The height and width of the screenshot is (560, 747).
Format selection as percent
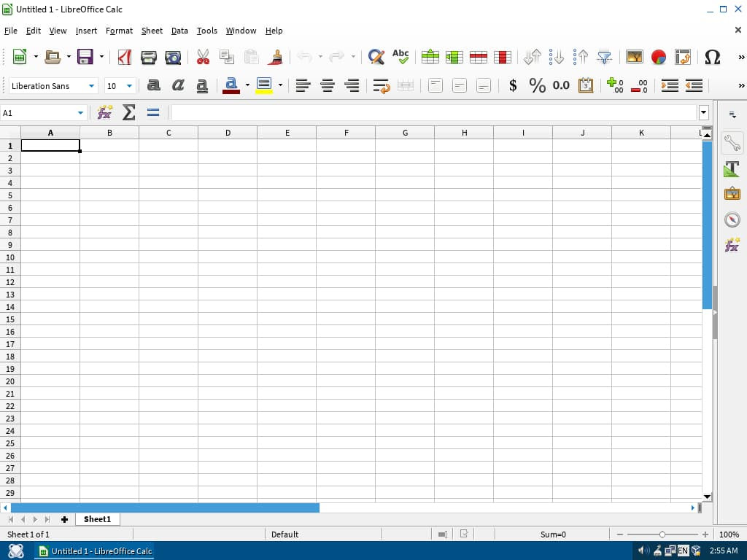[537, 85]
